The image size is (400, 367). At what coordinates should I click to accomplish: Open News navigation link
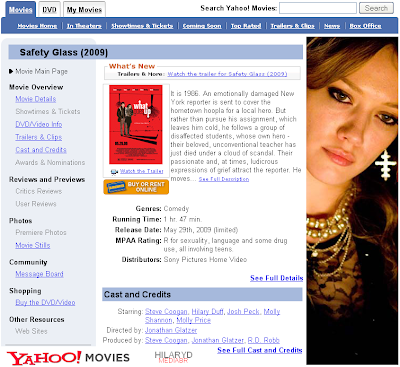(x=332, y=26)
